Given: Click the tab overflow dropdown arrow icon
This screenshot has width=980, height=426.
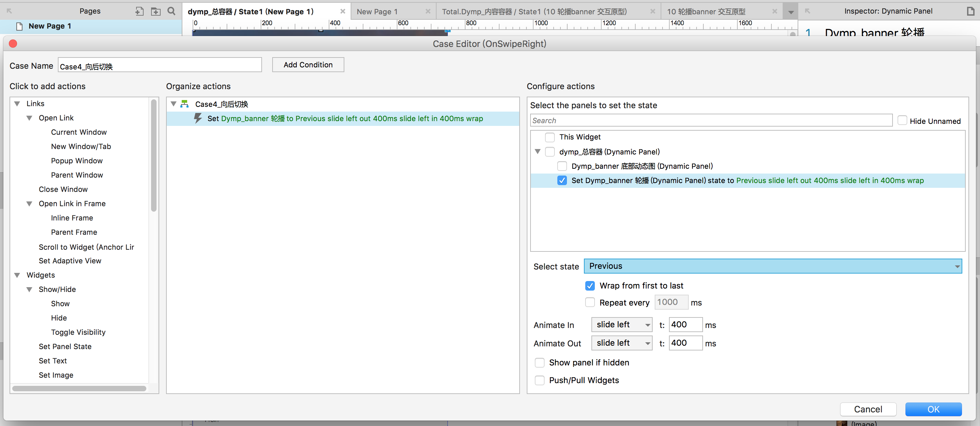Looking at the screenshot, I should (790, 12).
